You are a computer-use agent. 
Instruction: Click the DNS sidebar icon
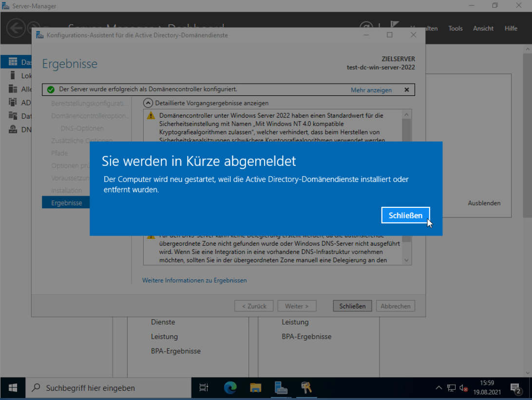tap(13, 129)
